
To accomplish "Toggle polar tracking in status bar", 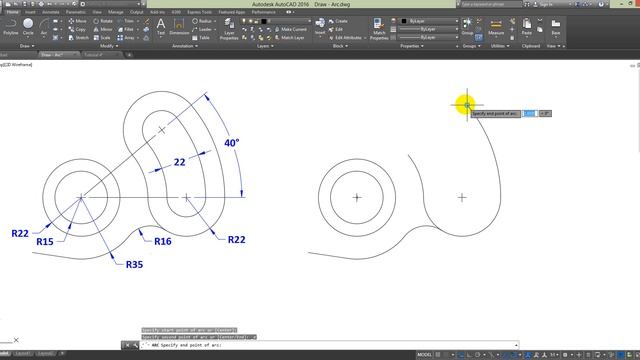I will coord(477,355).
